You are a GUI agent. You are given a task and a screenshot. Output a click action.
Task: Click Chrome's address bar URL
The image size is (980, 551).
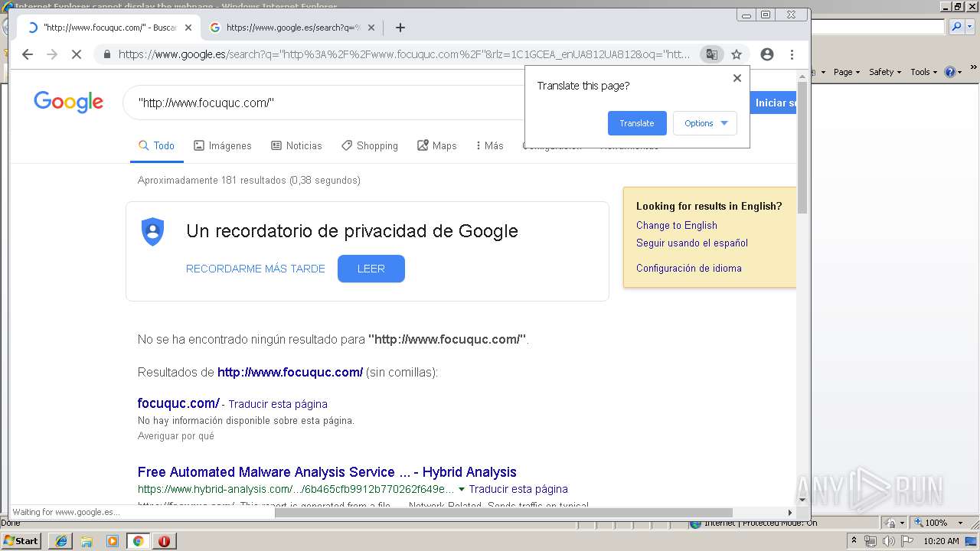[x=404, y=54]
